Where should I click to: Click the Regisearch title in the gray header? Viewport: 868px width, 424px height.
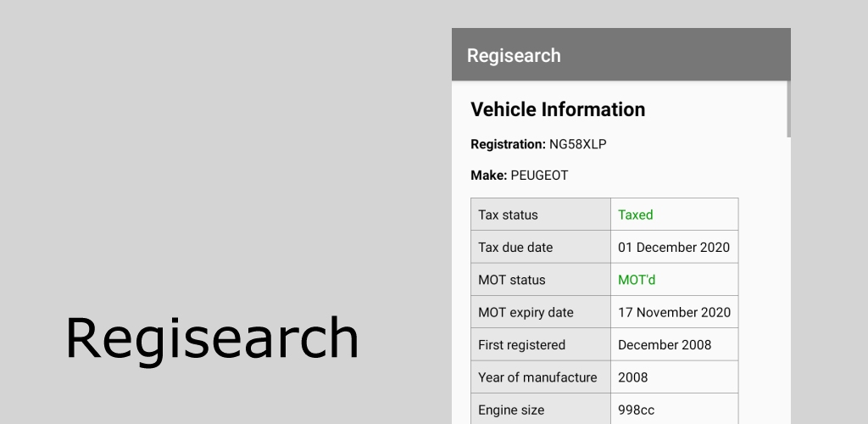pyautogui.click(x=514, y=55)
